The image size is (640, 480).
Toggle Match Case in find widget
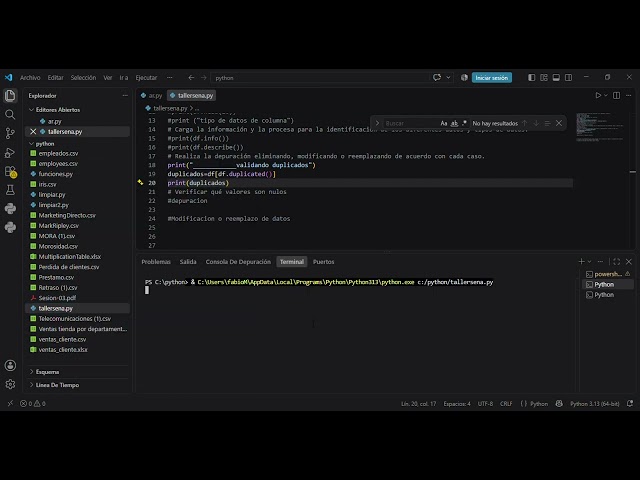444,123
